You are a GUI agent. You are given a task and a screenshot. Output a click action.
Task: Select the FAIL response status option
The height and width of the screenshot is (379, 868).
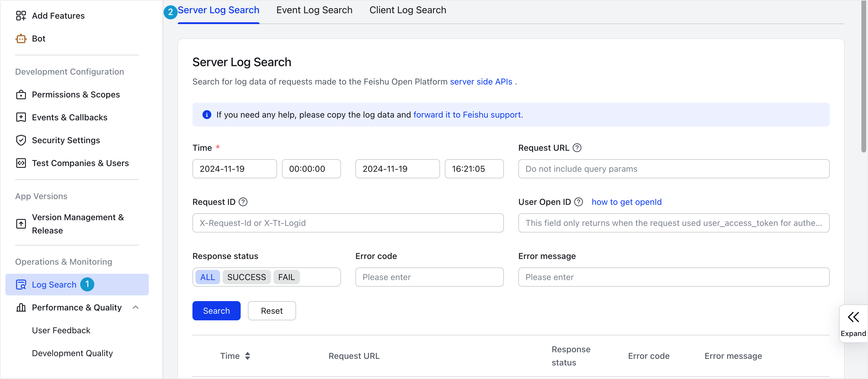tap(286, 277)
